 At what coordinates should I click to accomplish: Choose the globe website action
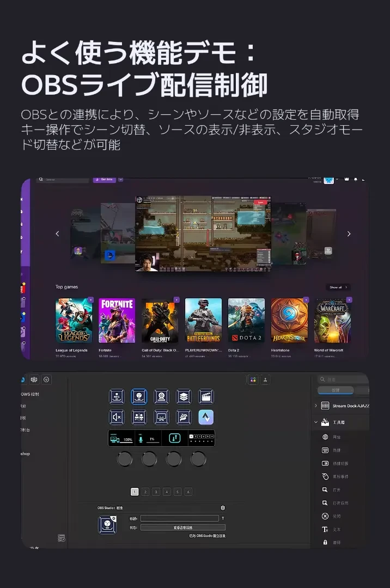pyautogui.click(x=325, y=437)
